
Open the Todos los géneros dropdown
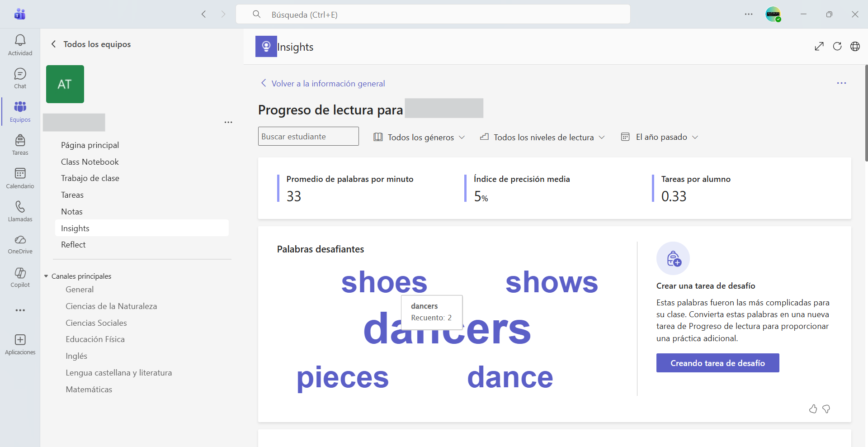point(419,137)
